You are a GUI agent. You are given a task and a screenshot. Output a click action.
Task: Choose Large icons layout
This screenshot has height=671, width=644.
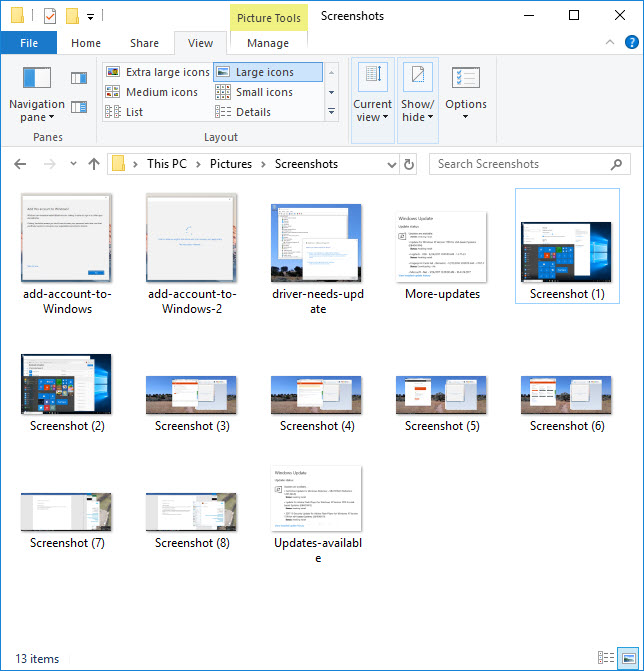click(x=268, y=72)
